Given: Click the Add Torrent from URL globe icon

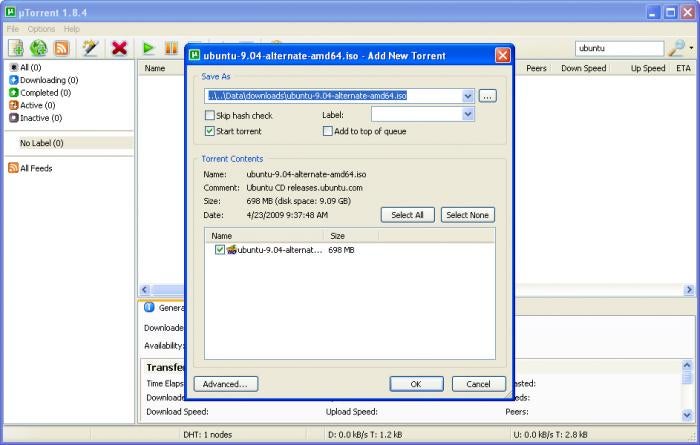Looking at the screenshot, I should (38, 48).
